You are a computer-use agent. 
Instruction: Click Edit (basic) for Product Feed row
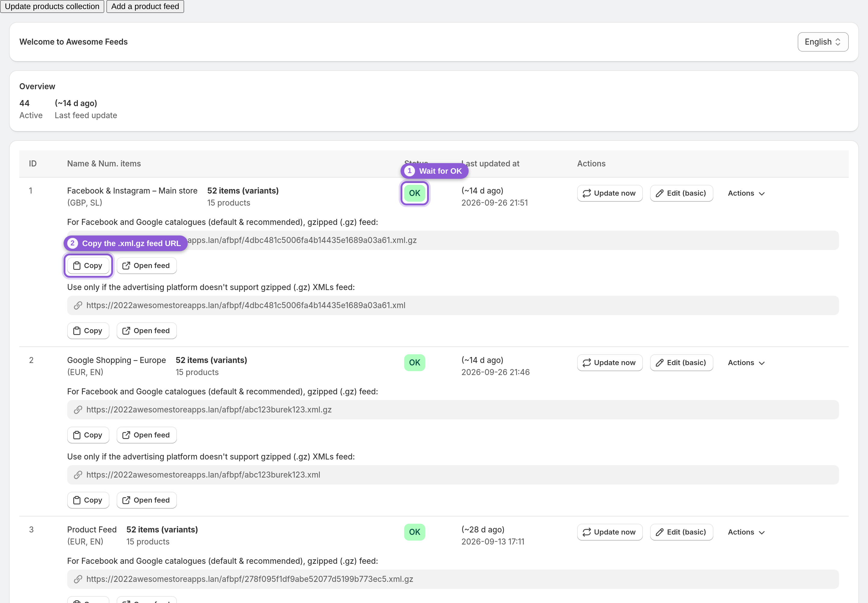click(681, 532)
